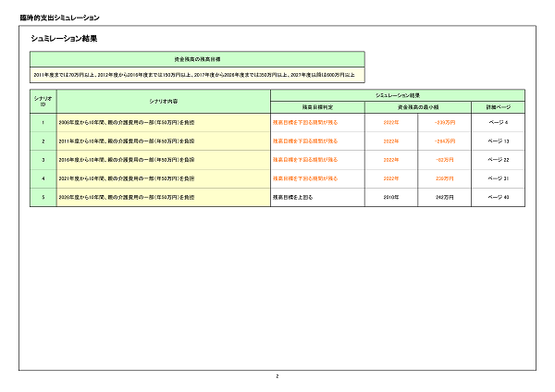Click the 残高目標を上回る result in row 5

coord(292,197)
